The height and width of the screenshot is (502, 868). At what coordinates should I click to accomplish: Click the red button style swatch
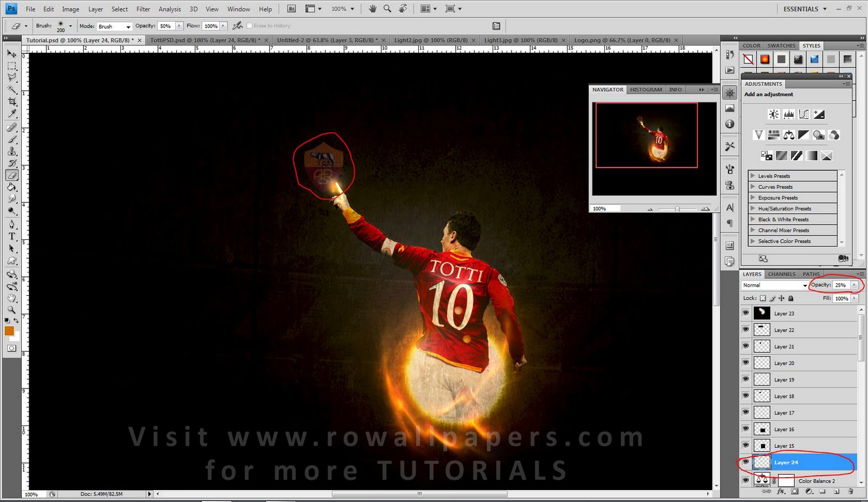tap(764, 59)
